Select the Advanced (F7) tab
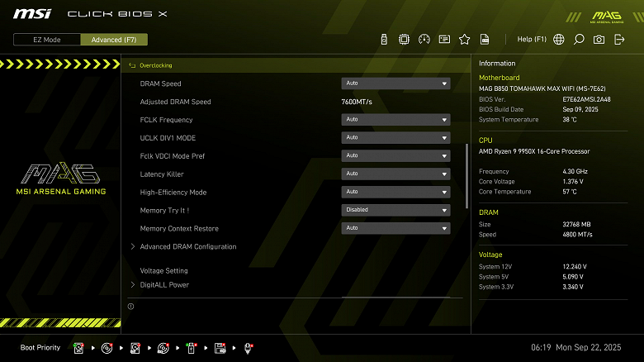 pyautogui.click(x=114, y=40)
